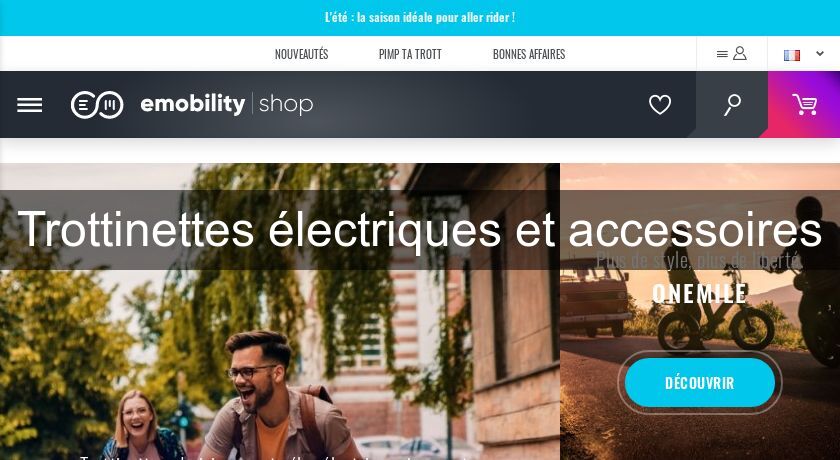Screen dimensions: 840x460
Task: Click the 'Plus de style, plus de liberté' tagline
Action: click(699, 261)
